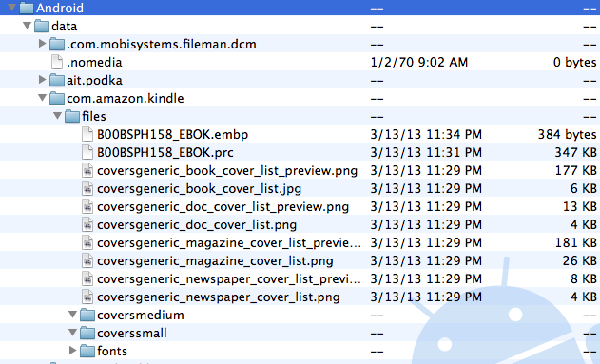This screenshot has width=600, height=364.
Task: Click the Android folder icon
Action: [27, 8]
